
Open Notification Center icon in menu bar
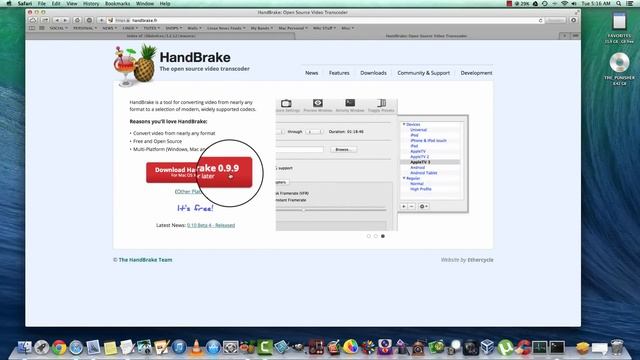[630, 4]
